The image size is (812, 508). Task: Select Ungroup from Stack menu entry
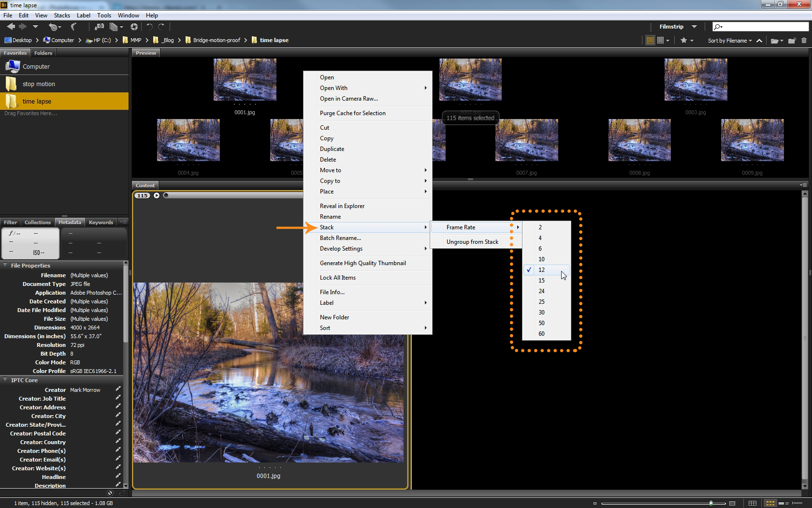coord(472,242)
